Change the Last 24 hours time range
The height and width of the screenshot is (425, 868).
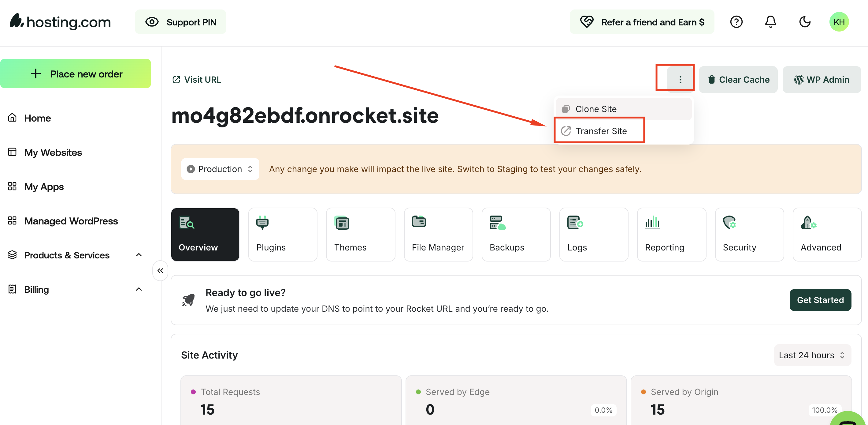tap(812, 355)
